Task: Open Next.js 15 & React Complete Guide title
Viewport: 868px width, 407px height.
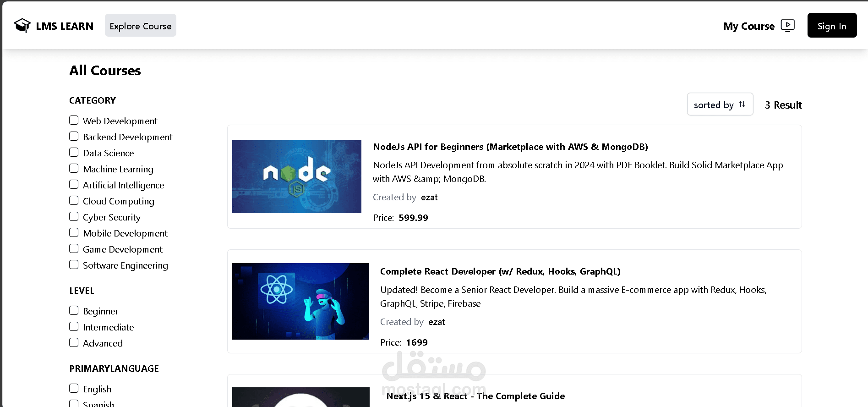Action: point(475,396)
